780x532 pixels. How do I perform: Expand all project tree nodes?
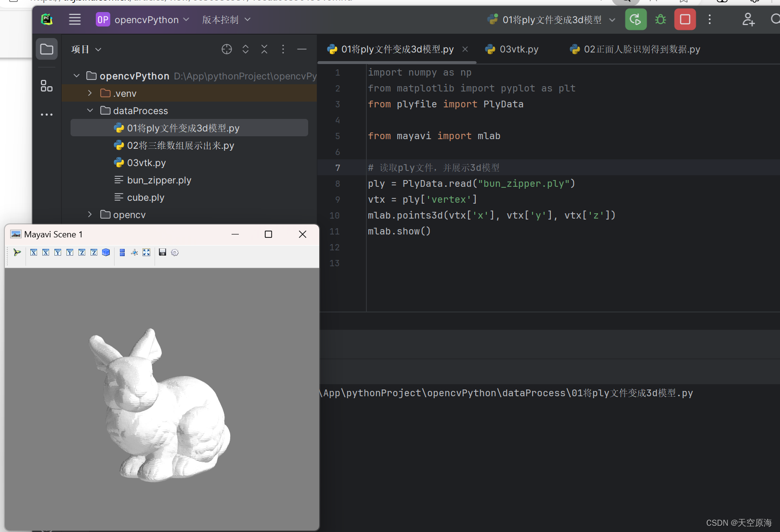[246, 49]
